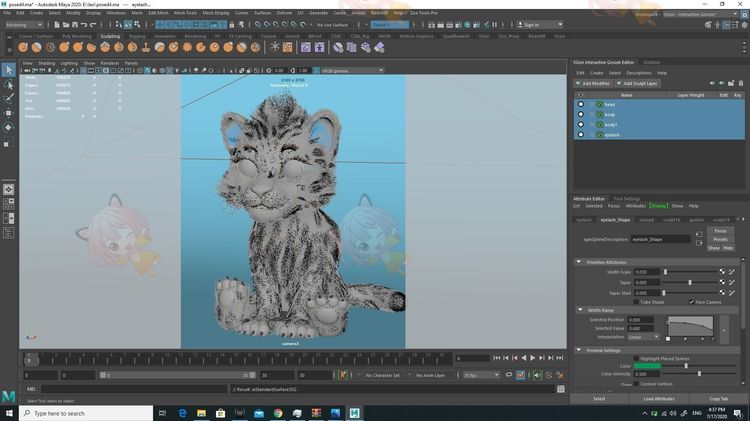This screenshot has height=421, width=750.
Task: Click the trash delete icon in Groom Editor
Action: (741, 83)
